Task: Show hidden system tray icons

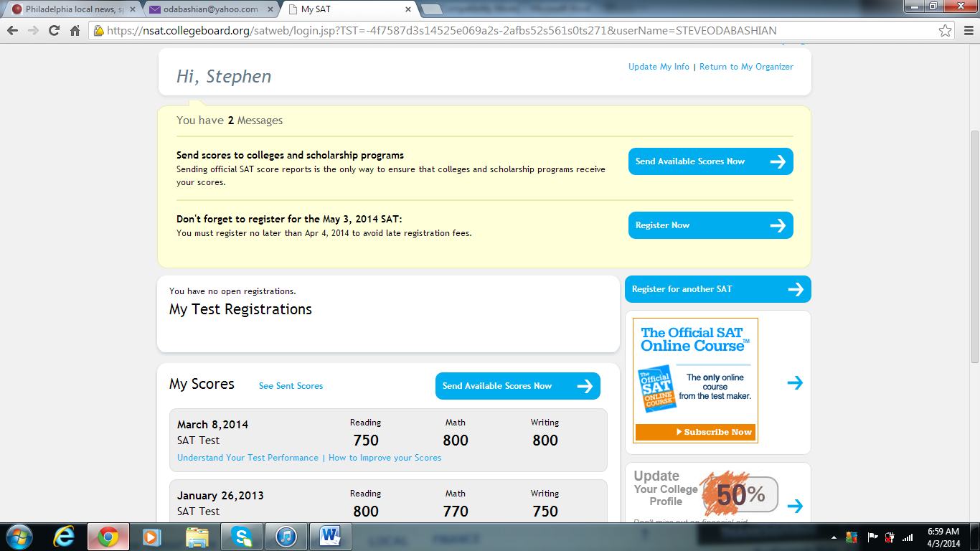Action: 834,537
